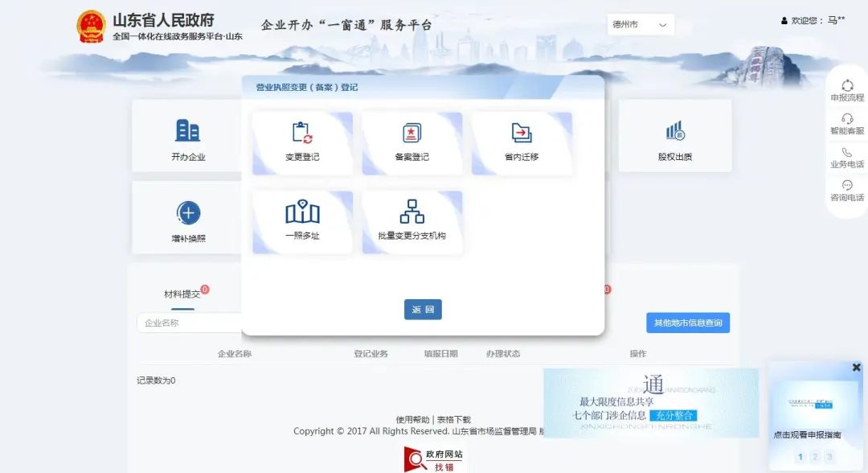Image resolution: width=868 pixels, height=473 pixels.
Task: Open 变更登记 change registration icon
Action: coord(302,142)
